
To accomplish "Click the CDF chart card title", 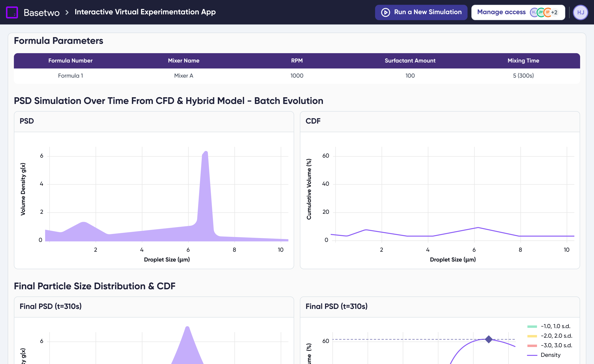I will pos(313,121).
